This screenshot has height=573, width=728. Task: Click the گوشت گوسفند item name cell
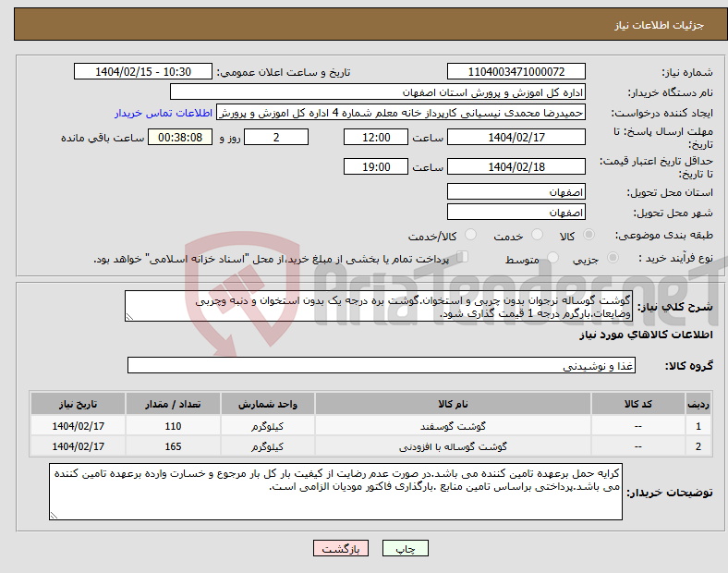point(453,426)
